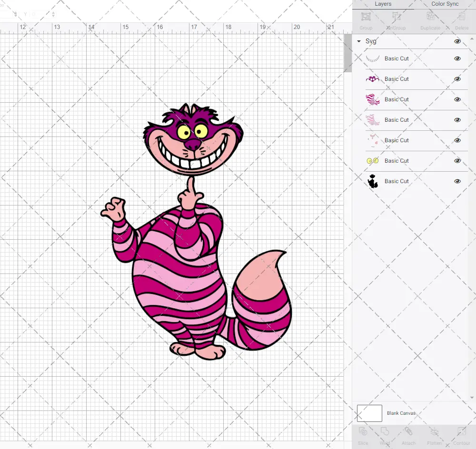Click the Duplicate icon
This screenshot has height=449, width=476.
click(x=430, y=16)
